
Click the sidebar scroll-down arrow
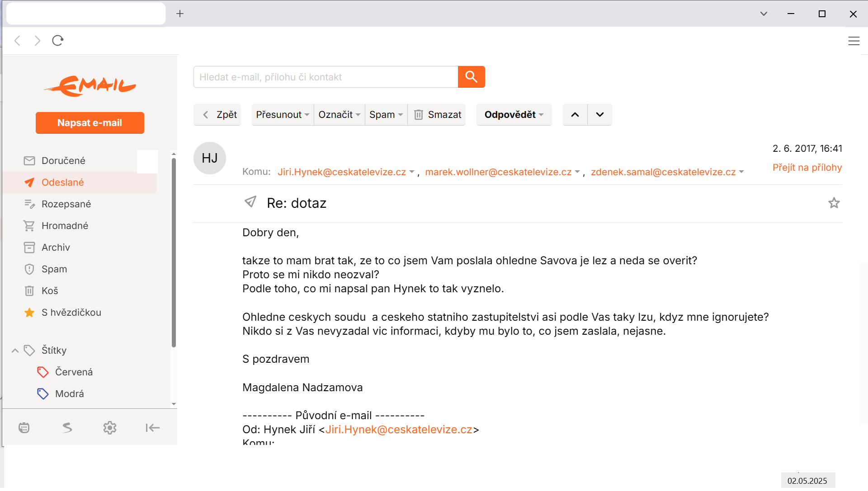pos(174,404)
